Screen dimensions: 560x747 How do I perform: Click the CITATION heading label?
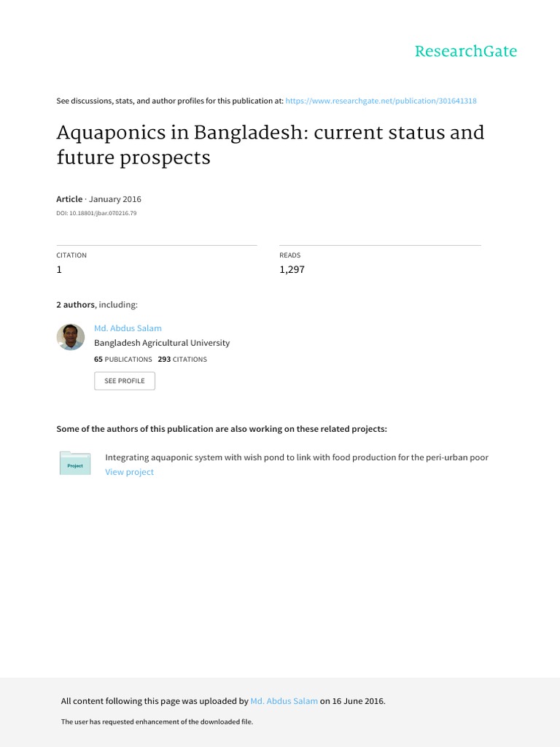point(71,255)
